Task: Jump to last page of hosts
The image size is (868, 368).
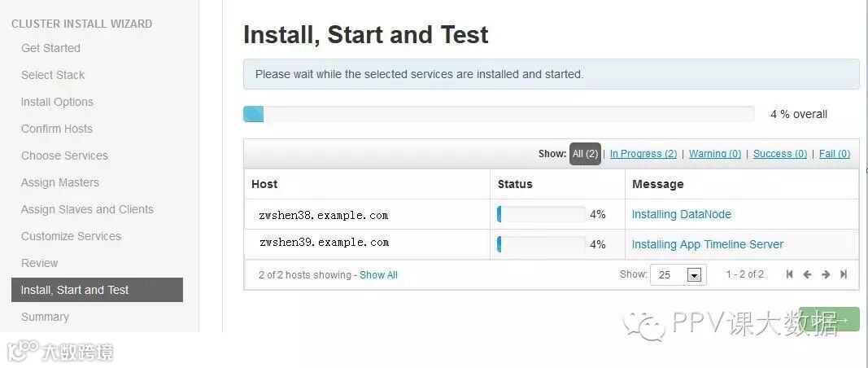Action: (x=844, y=274)
